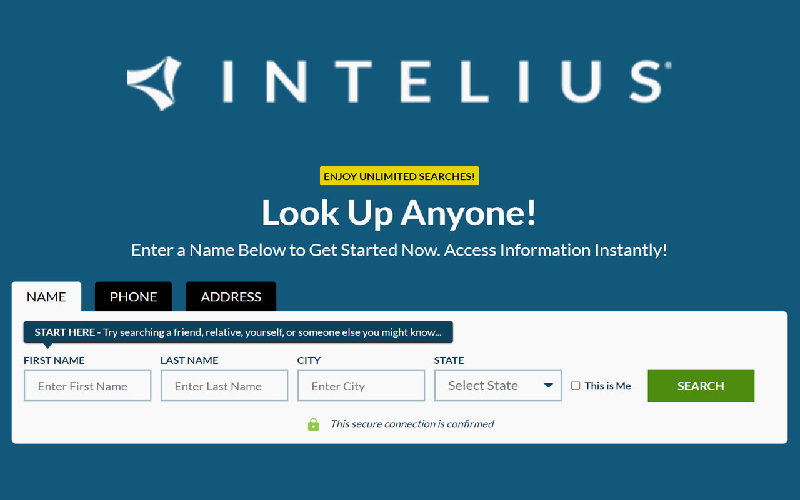
Task: Switch to the ADDRESS tab
Action: [231, 296]
